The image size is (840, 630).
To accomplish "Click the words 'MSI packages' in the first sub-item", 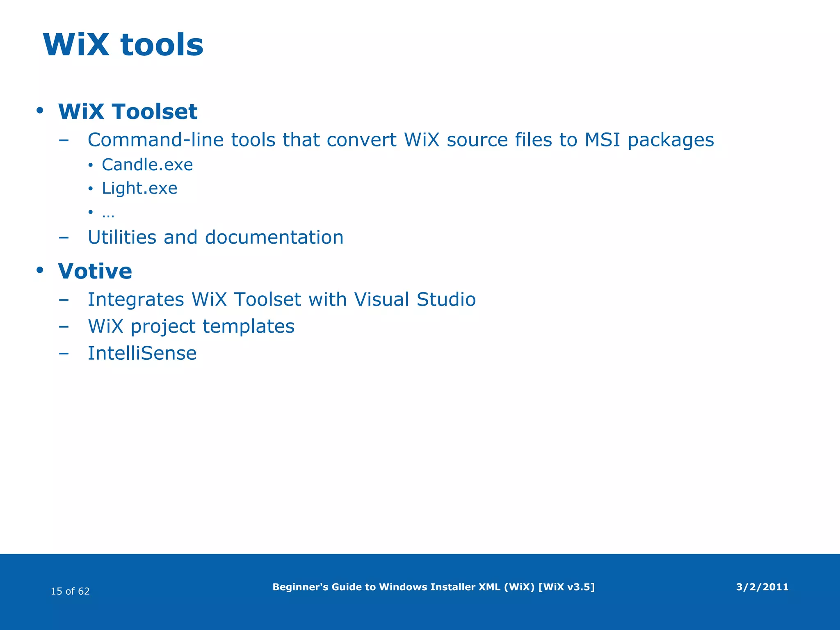I will pos(649,140).
